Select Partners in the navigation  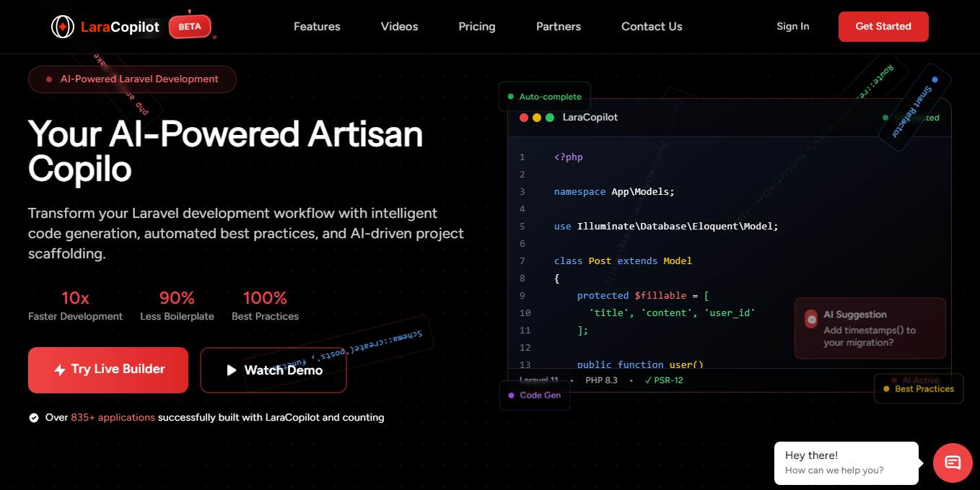(x=559, y=27)
